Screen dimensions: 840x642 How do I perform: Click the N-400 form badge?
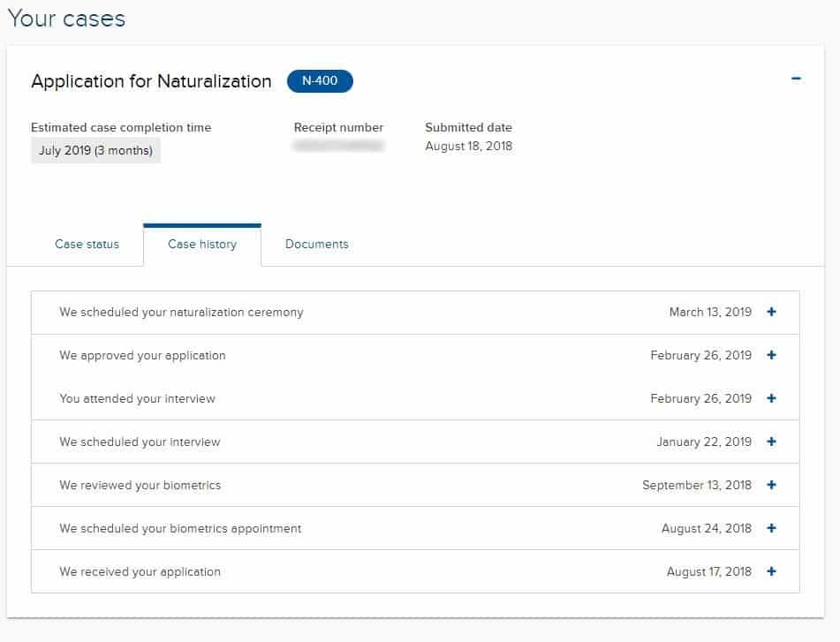(320, 81)
